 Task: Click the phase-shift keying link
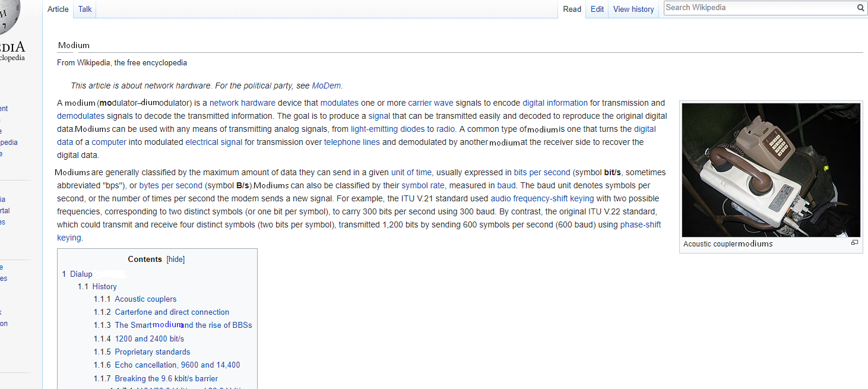(640, 224)
